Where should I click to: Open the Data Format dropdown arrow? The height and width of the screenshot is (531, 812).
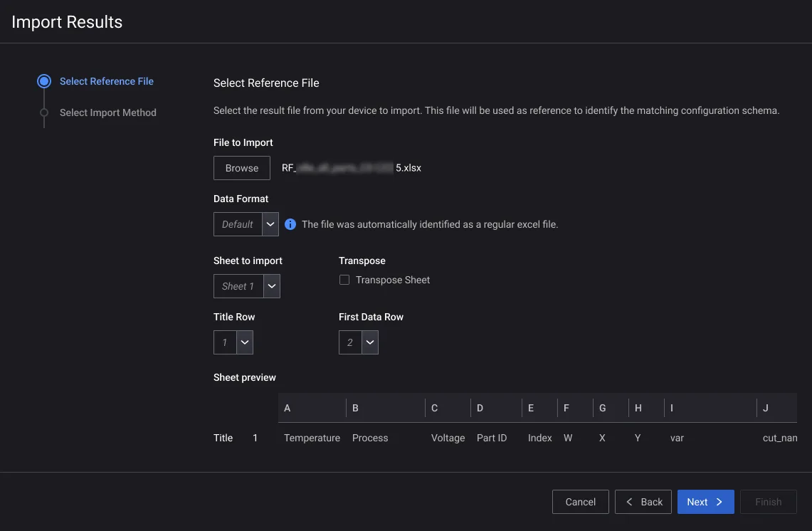270,224
